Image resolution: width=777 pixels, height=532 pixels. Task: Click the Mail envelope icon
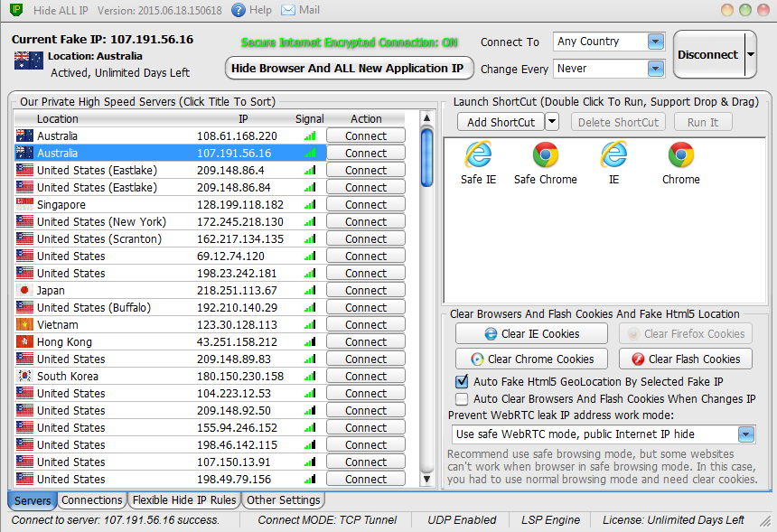click(x=288, y=10)
